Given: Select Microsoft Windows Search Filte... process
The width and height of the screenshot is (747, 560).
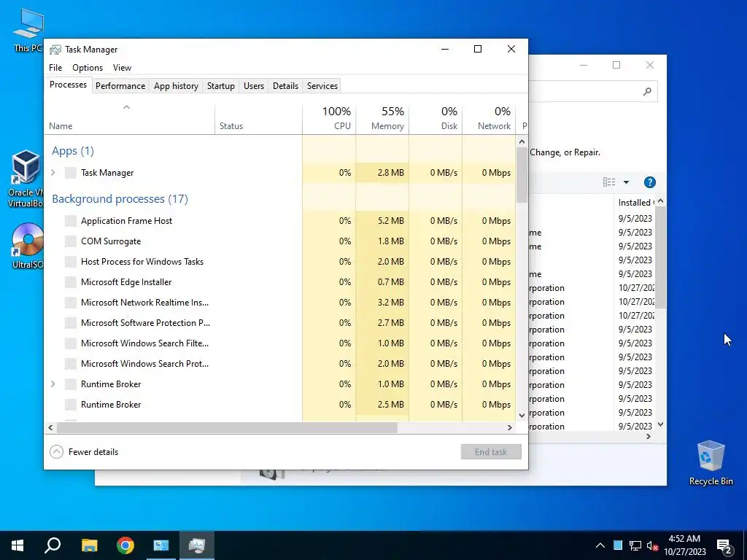Looking at the screenshot, I should 279,343.
